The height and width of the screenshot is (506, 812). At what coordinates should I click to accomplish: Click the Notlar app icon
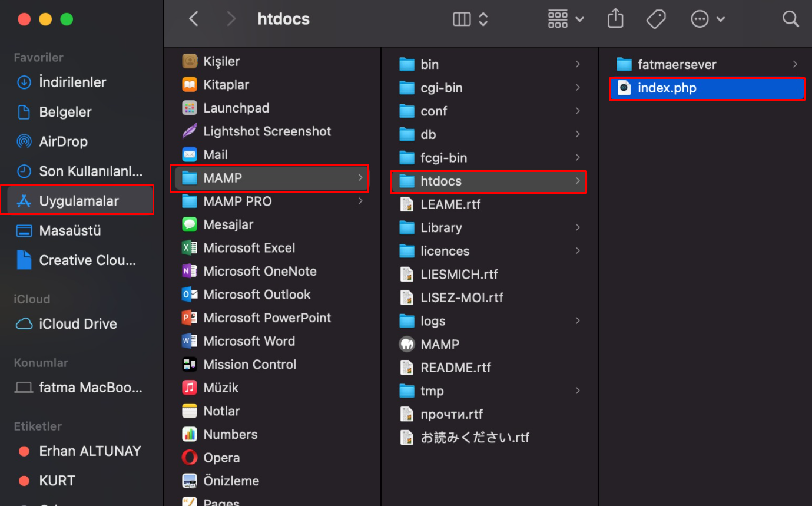(x=190, y=411)
